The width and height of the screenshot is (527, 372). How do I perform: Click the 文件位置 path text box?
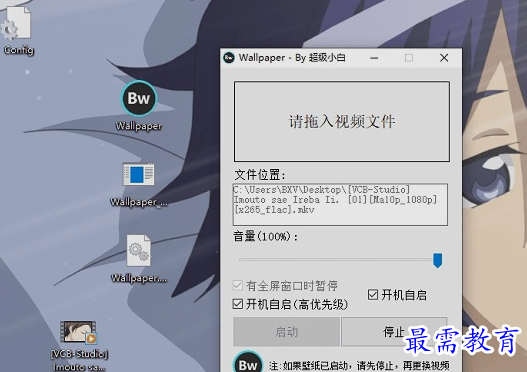point(340,204)
